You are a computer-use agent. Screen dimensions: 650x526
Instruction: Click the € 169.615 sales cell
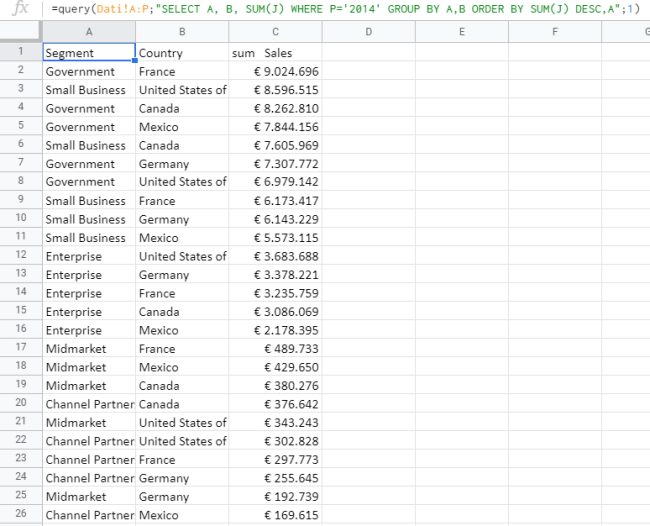point(274,515)
